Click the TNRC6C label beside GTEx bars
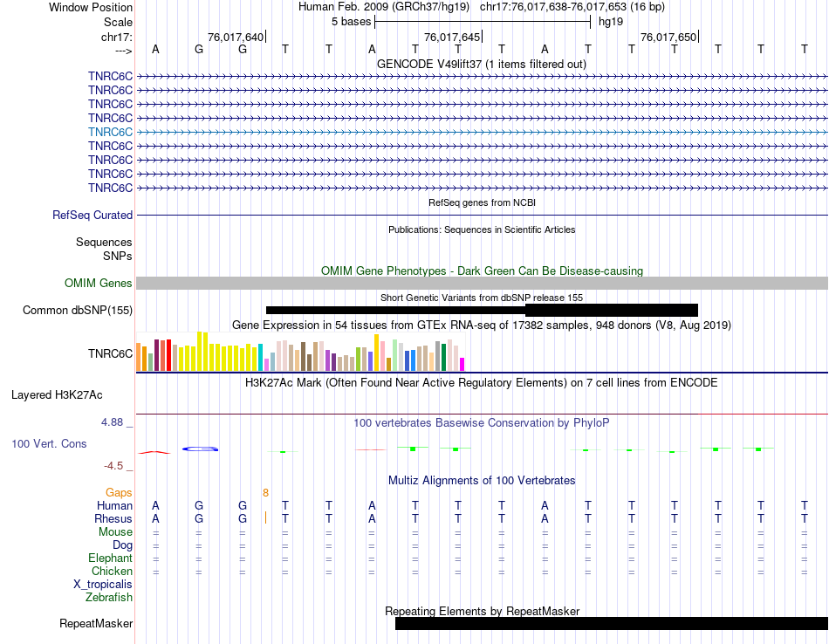Image resolution: width=829 pixels, height=644 pixels. click(110, 353)
